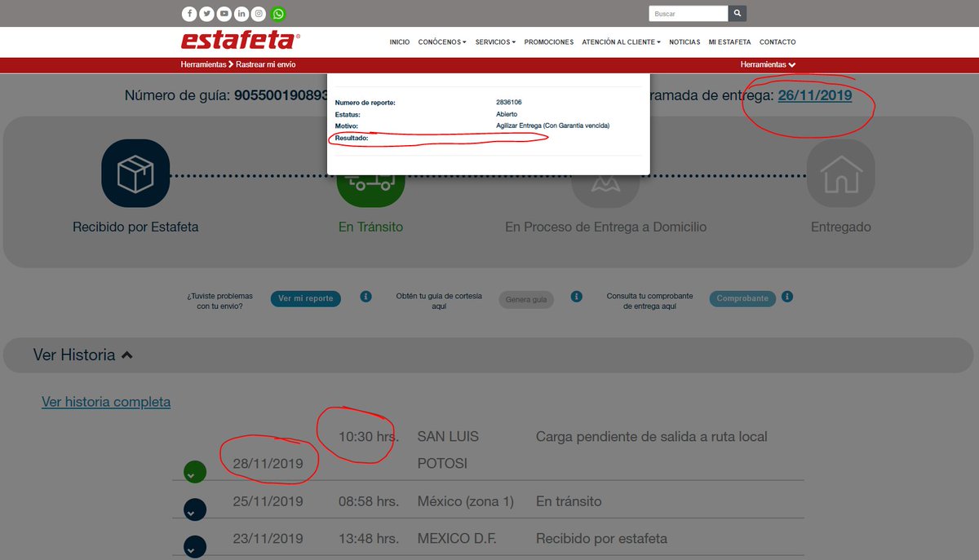
Task: Click the search magnifier button
Action: (x=738, y=14)
